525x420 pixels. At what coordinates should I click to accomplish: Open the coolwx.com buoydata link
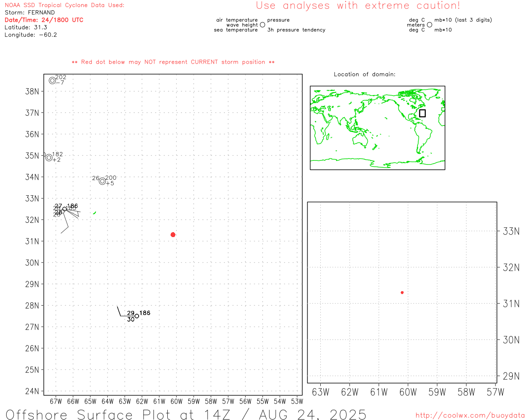pyautogui.click(x=470, y=415)
